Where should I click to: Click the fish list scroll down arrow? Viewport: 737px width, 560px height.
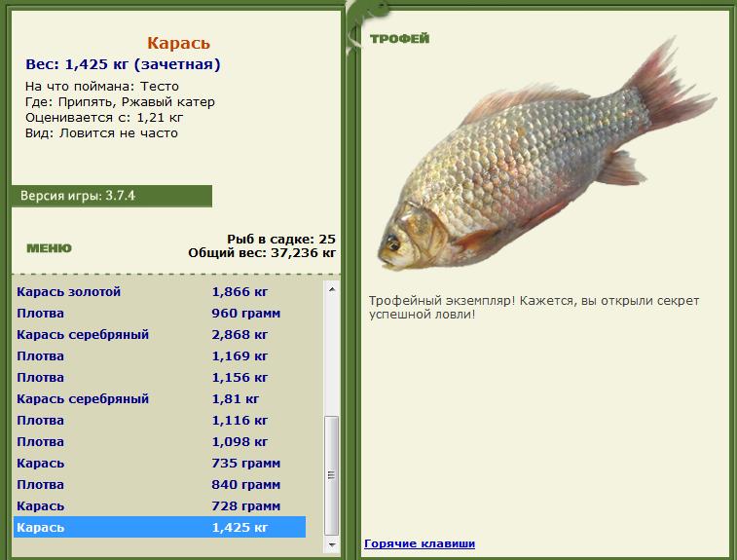point(332,545)
